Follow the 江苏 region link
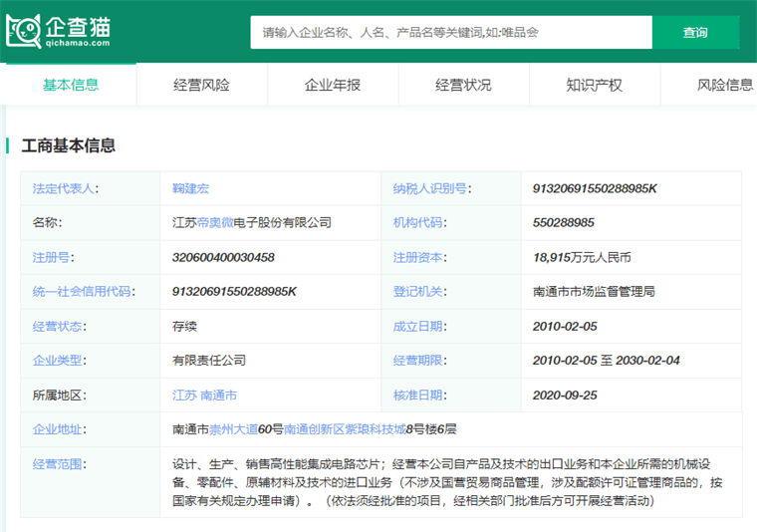 click(184, 395)
